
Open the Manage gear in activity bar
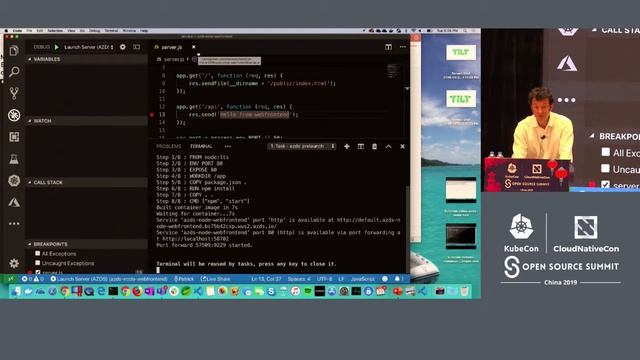tap(14, 263)
